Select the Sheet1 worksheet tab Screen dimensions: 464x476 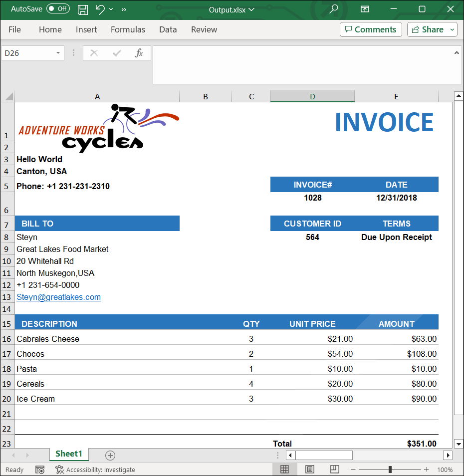pyautogui.click(x=69, y=454)
